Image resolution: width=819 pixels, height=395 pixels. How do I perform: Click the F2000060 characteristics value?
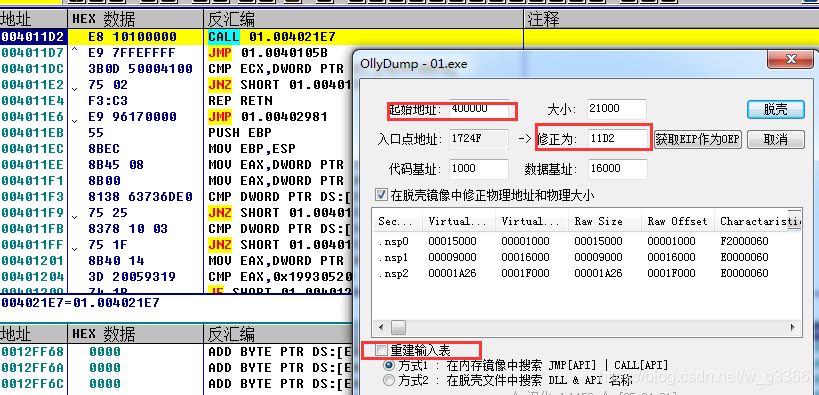click(744, 241)
